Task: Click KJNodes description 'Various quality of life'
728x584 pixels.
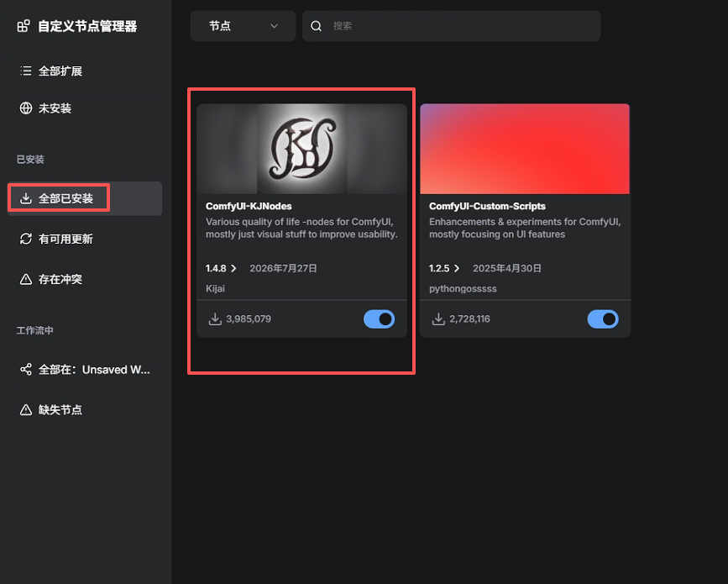Action: pyautogui.click(x=301, y=228)
